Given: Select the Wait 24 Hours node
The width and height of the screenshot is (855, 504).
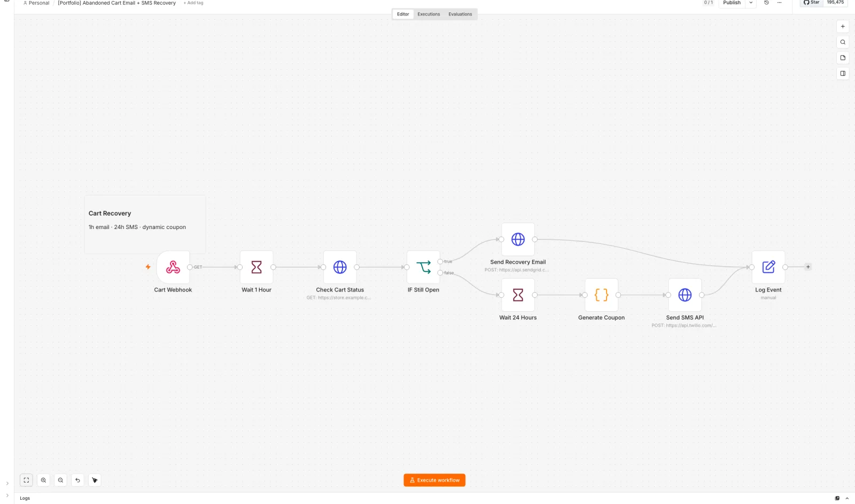Looking at the screenshot, I should click(518, 295).
